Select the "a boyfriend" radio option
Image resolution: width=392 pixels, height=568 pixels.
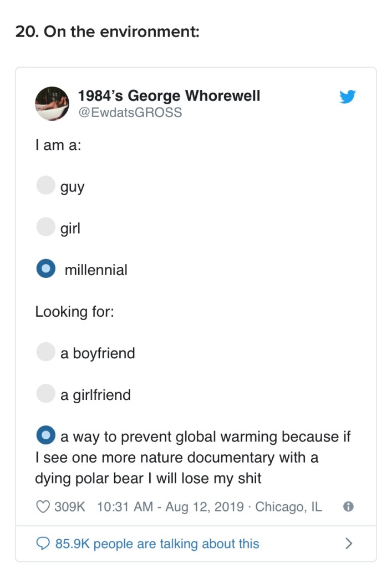(45, 352)
